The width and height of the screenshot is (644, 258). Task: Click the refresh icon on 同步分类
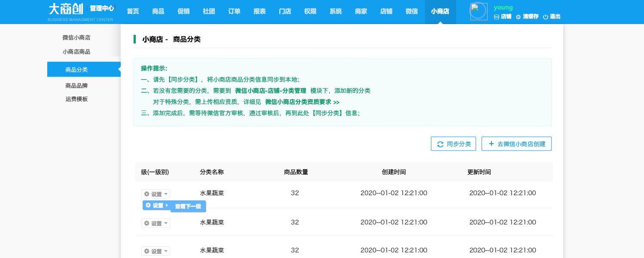tap(440, 144)
